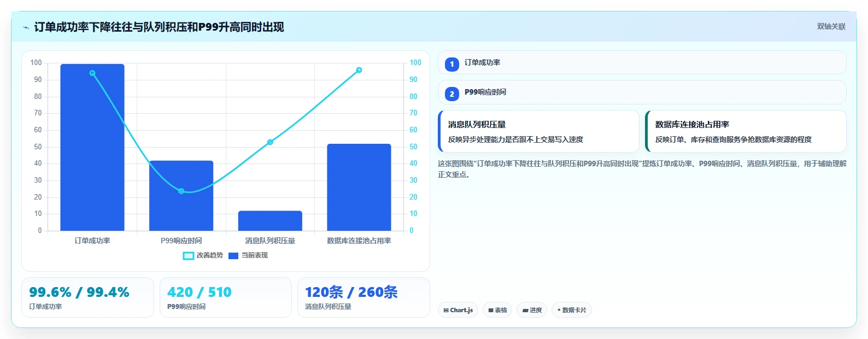
Task: Click the chart title 订单成功率下降往往与队列积压和P99升高同时出现
Action: pyautogui.click(x=159, y=27)
